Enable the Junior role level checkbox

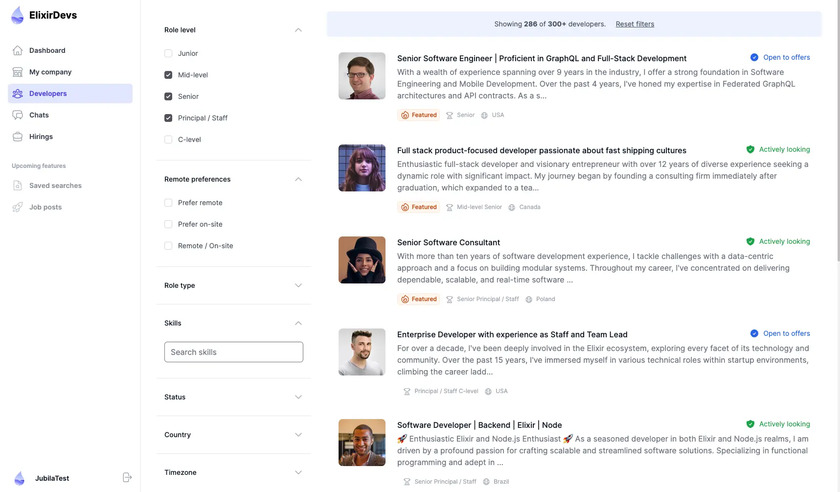coord(168,53)
